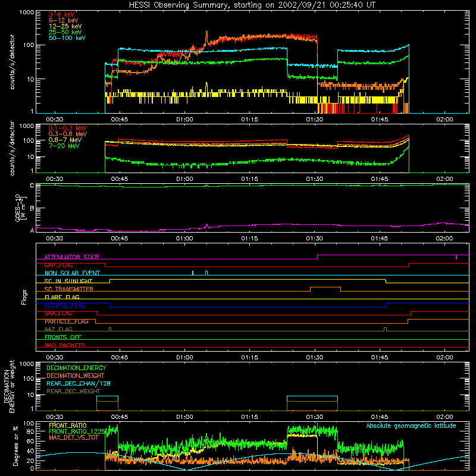Click the yellow FRONT_RATIO legend label
This screenshot has width=476, height=476.
[68, 425]
